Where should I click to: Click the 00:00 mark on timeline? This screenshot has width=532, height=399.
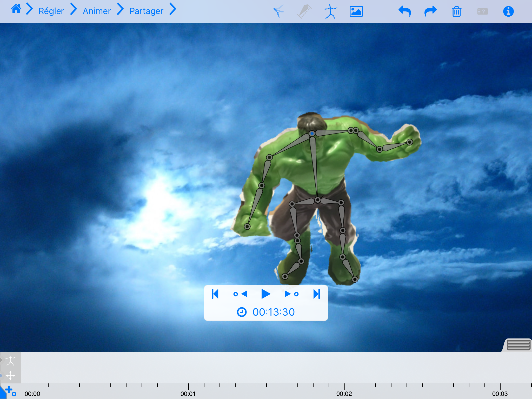[x=32, y=394]
